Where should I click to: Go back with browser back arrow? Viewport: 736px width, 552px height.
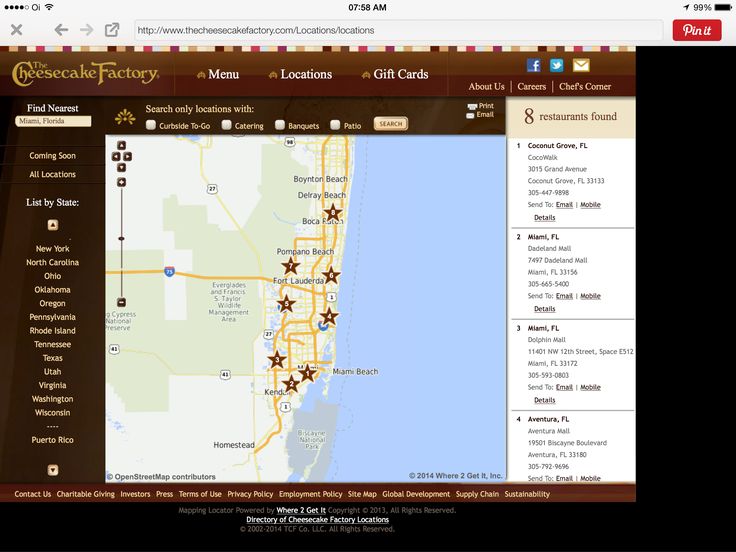(x=62, y=30)
